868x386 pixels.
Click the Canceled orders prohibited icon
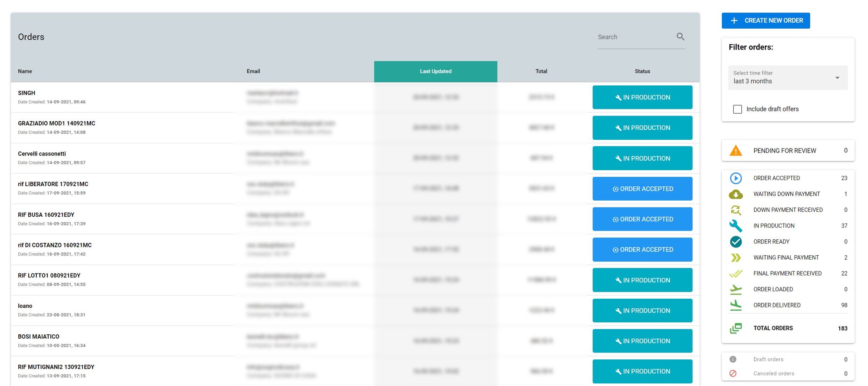click(733, 373)
